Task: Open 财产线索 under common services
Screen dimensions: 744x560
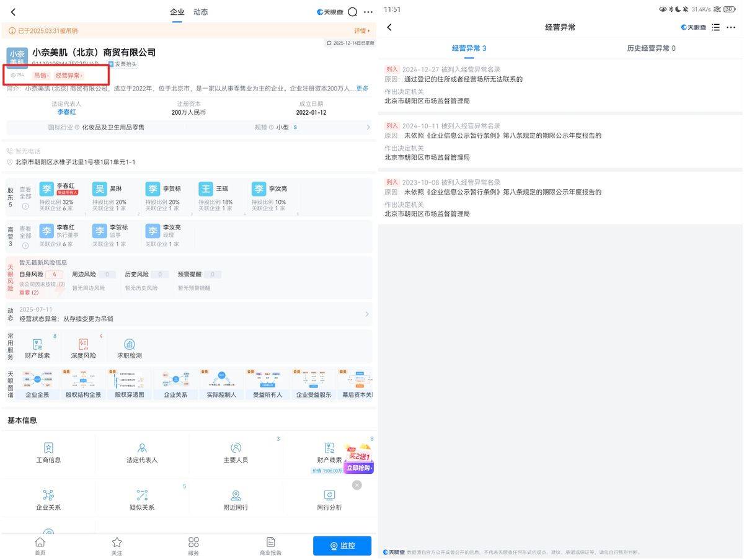Action: point(37,349)
